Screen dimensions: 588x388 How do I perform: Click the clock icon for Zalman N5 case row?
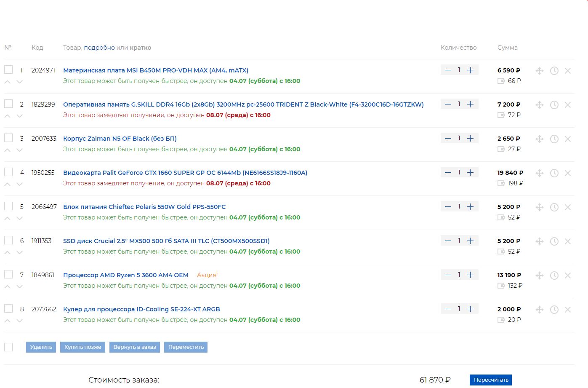click(x=554, y=139)
